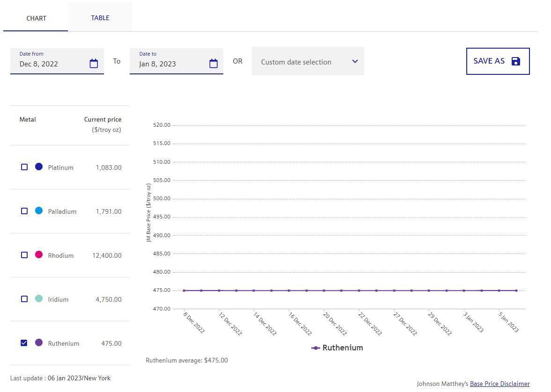551x392 pixels.
Task: Switch to the TABLE tab
Action: pos(100,18)
